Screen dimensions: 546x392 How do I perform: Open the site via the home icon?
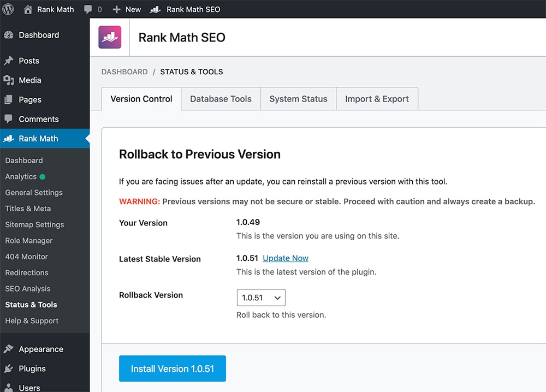point(27,9)
